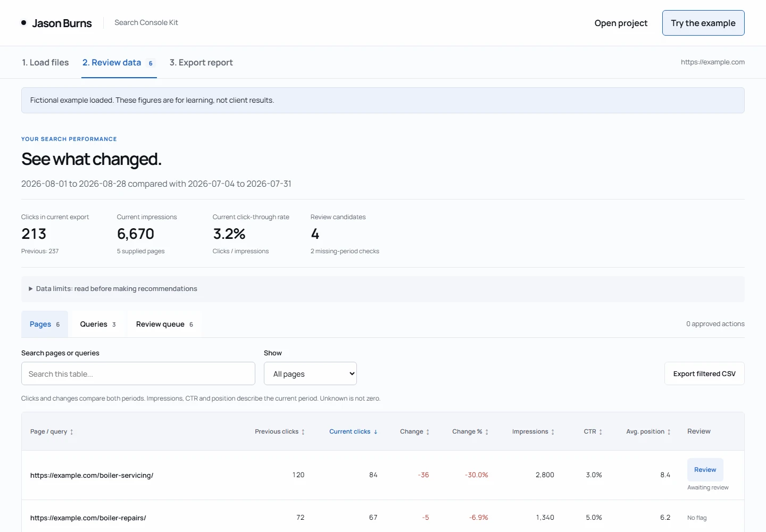Toggle Current clicks descending sort arrow

(x=376, y=432)
